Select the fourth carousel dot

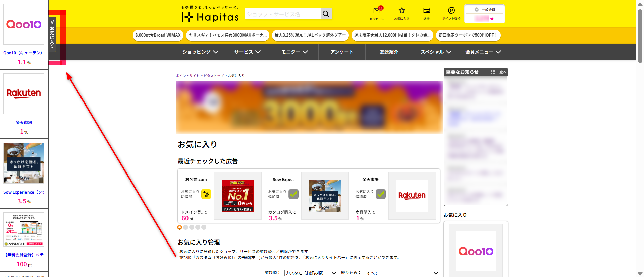(198, 227)
